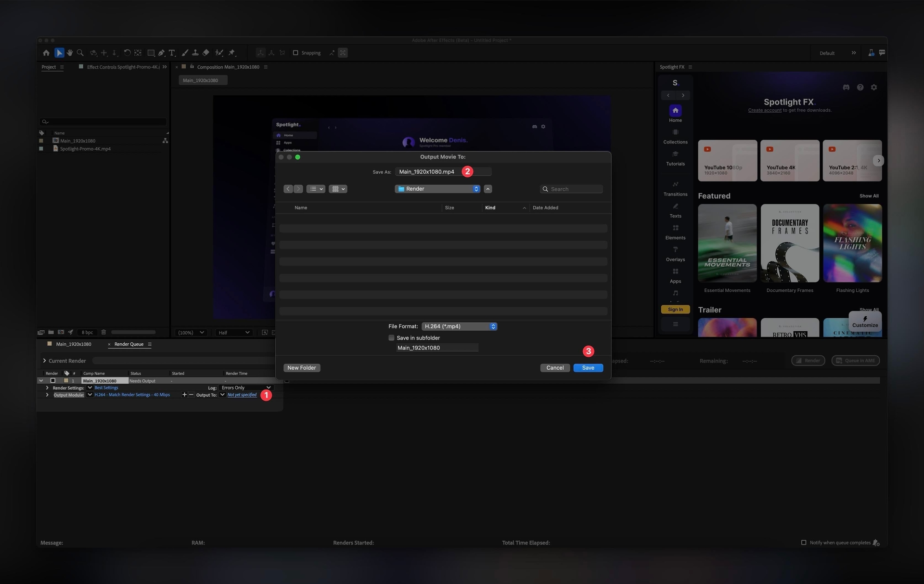
Task: Switch to the Render Queue tab
Action: pos(128,344)
